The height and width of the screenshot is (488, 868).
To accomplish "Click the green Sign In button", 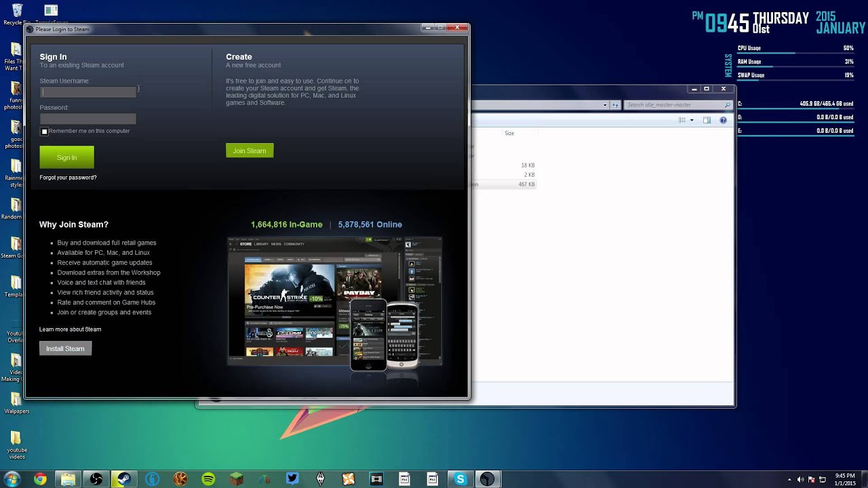I will [x=66, y=157].
